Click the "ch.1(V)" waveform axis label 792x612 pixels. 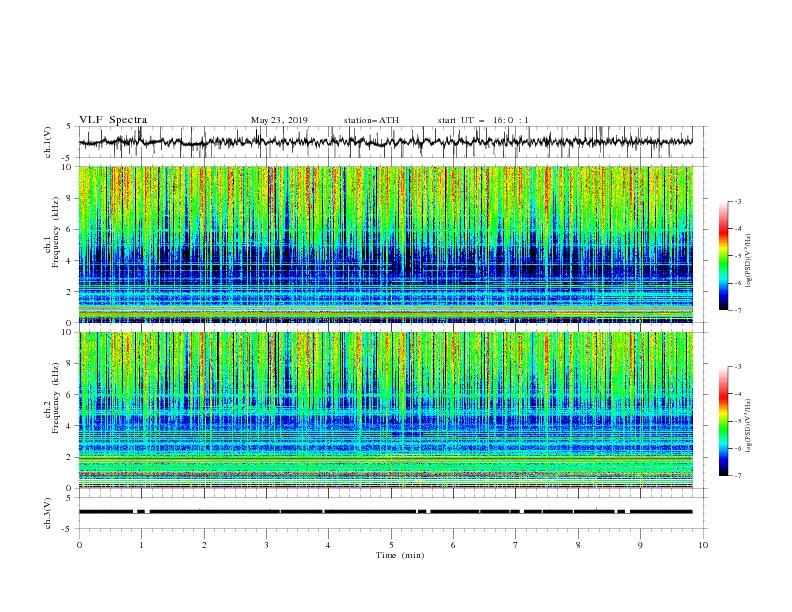pyautogui.click(x=48, y=142)
